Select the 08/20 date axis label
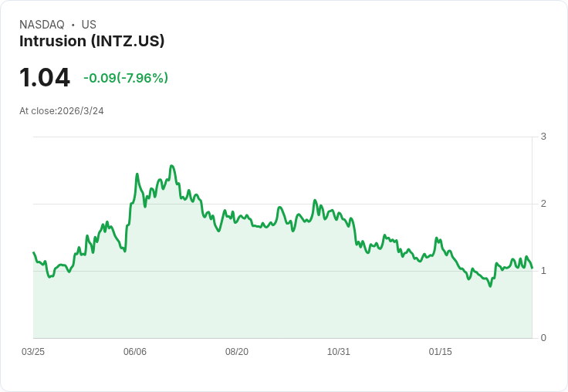The width and height of the screenshot is (568, 392). point(237,351)
